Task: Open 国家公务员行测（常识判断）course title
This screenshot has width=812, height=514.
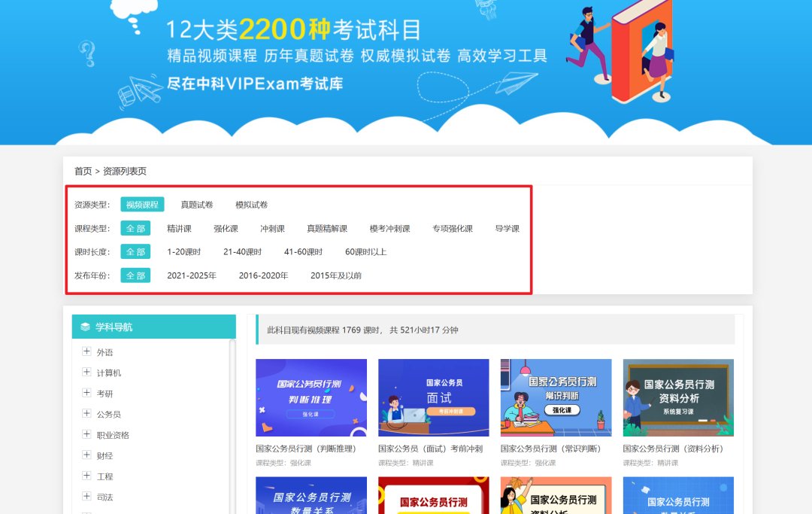Action: click(553, 449)
